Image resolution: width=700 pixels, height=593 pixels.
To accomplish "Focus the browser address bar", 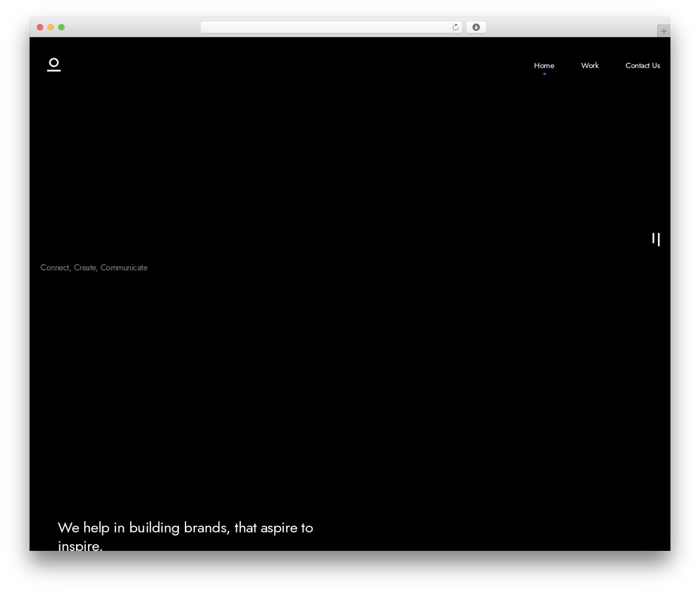I will 331,27.
